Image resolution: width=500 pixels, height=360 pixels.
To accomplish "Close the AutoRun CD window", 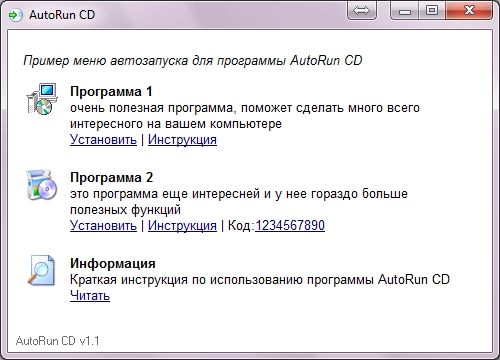I will pyautogui.click(x=469, y=11).
